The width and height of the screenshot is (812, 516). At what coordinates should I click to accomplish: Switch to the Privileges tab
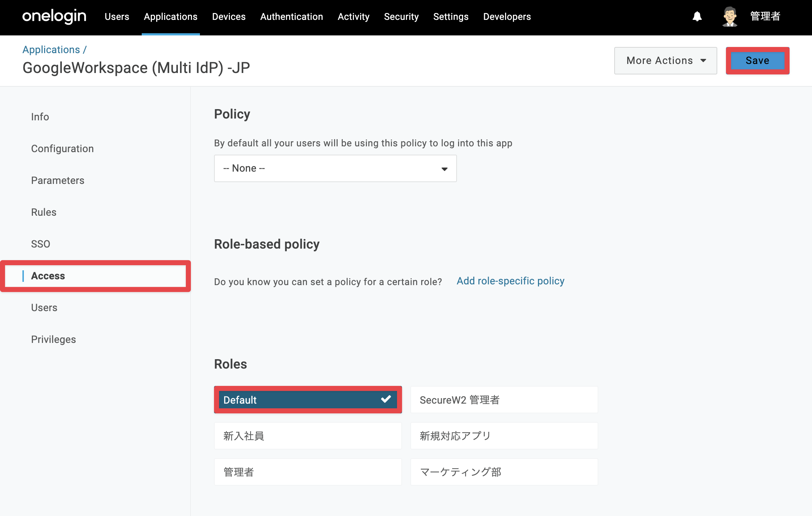[x=54, y=339]
